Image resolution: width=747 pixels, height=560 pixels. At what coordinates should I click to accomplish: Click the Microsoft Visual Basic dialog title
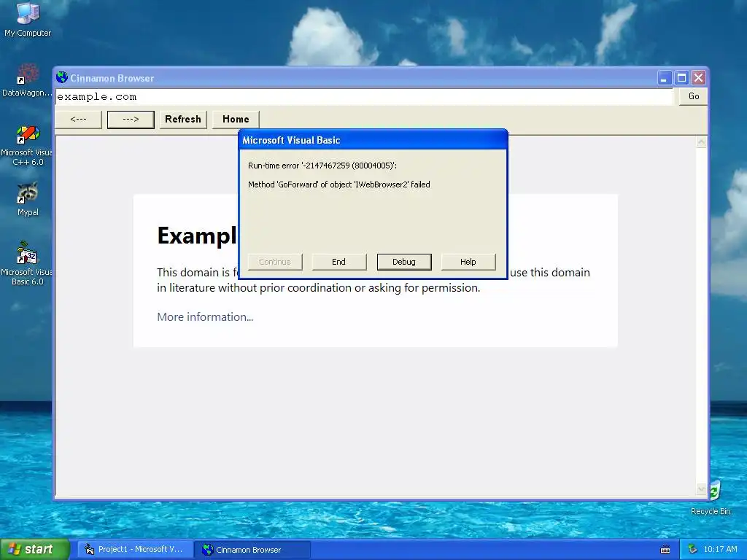pos(291,141)
